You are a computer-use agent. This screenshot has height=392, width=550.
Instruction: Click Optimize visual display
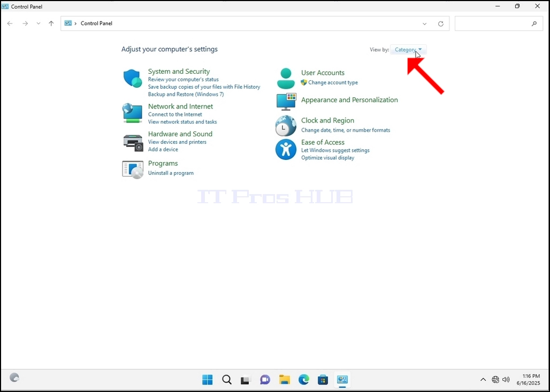point(327,158)
